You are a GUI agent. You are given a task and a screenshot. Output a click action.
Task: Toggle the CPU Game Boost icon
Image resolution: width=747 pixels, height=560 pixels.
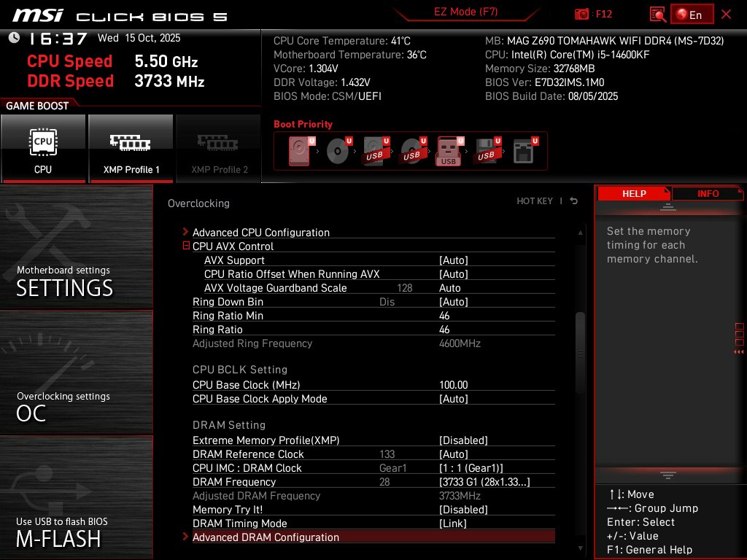coord(43,148)
